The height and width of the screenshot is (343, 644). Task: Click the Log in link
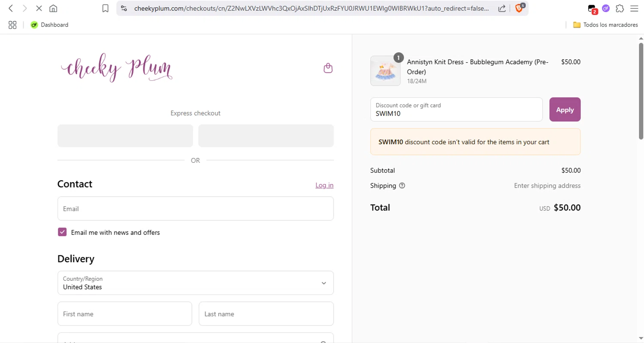tap(324, 185)
